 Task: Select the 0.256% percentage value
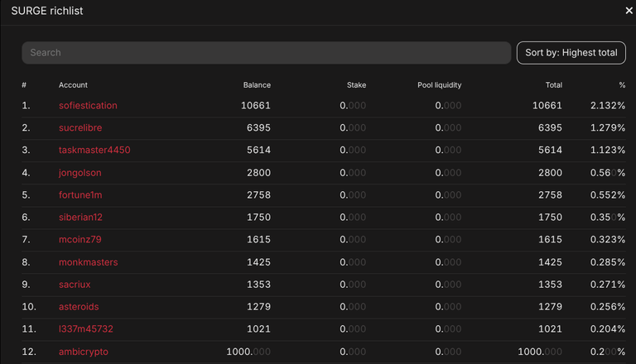608,307
